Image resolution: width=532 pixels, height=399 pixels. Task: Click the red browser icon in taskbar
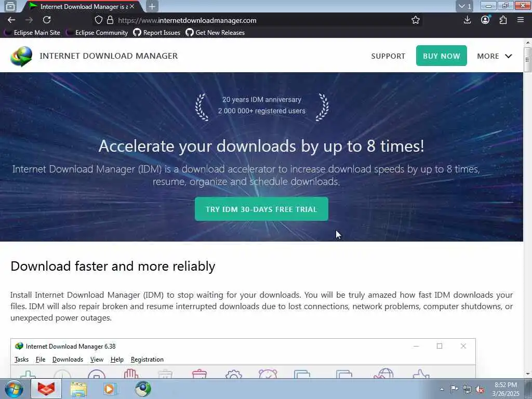46,389
